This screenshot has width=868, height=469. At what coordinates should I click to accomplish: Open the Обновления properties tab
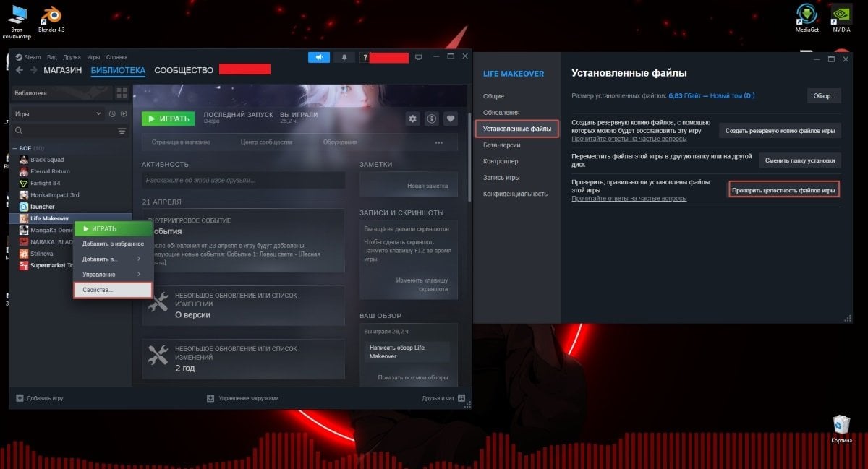[501, 112]
